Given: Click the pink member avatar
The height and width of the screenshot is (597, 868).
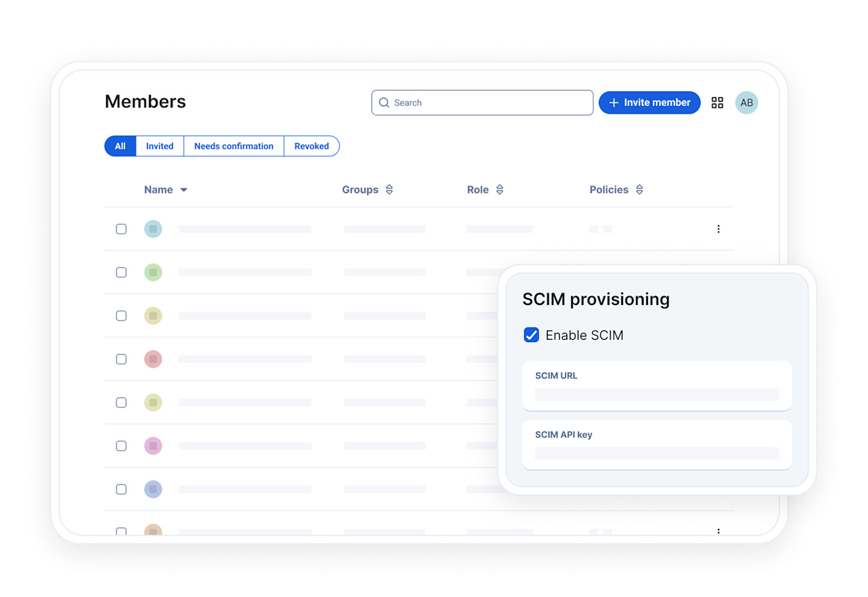Looking at the screenshot, I should pyautogui.click(x=153, y=446).
